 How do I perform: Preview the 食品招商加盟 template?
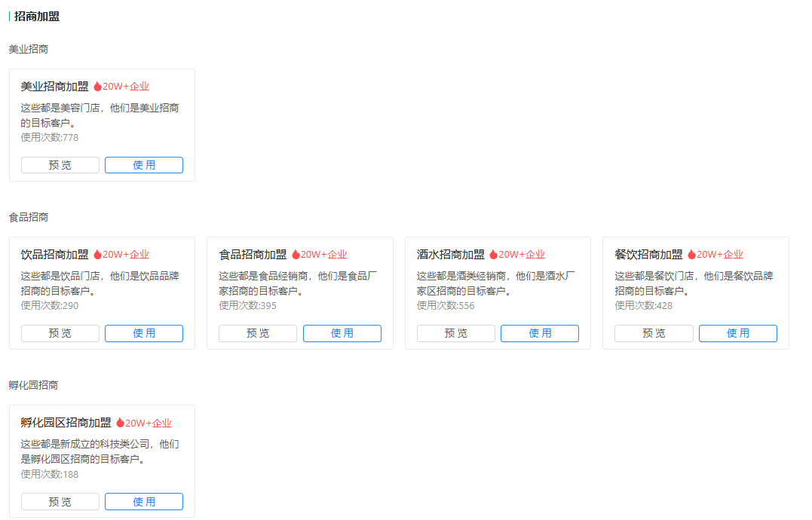click(258, 333)
